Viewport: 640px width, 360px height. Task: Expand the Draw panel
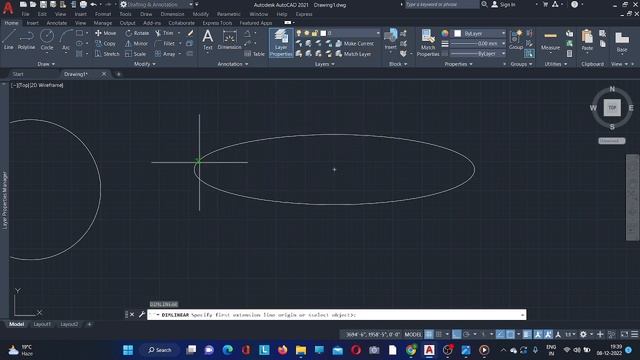(x=46, y=64)
